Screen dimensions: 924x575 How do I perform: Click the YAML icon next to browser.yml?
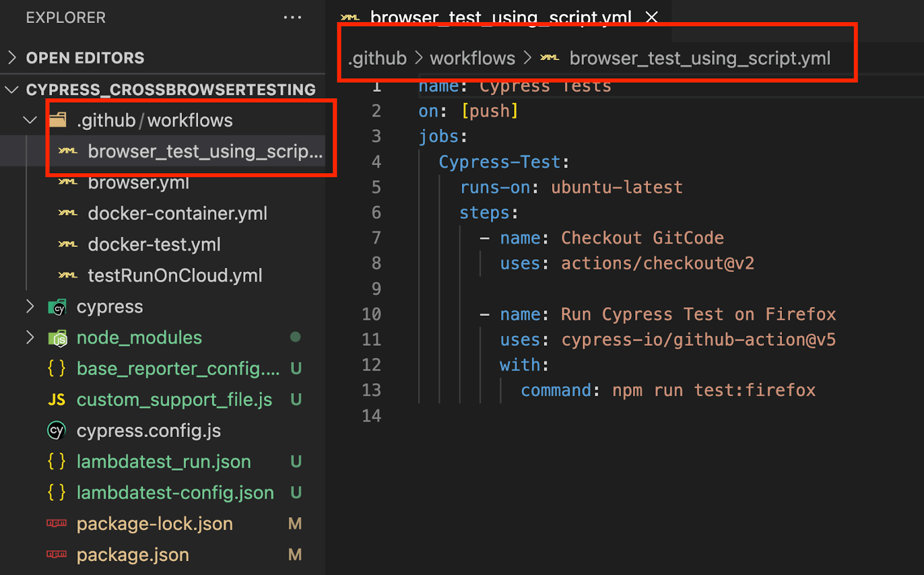pyautogui.click(x=68, y=182)
